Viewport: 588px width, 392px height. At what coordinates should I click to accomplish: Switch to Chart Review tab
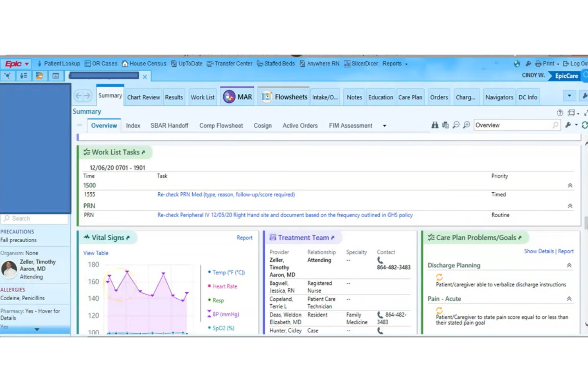click(143, 97)
